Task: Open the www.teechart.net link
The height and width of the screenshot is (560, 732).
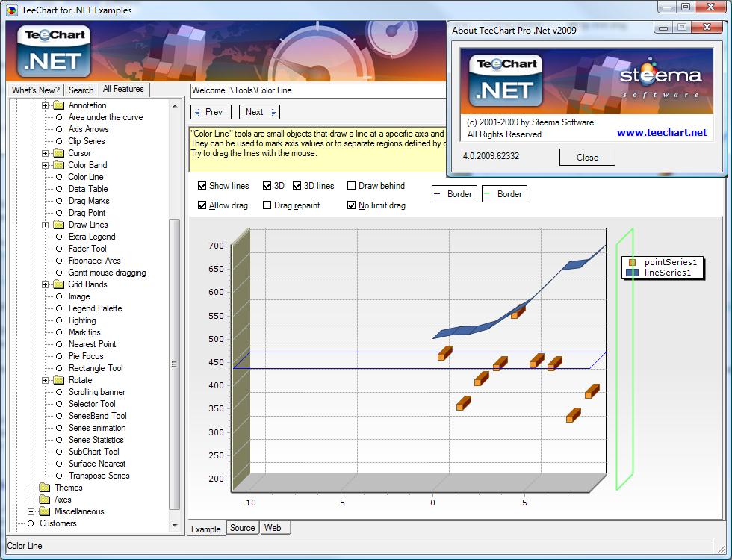Action: pos(662,133)
